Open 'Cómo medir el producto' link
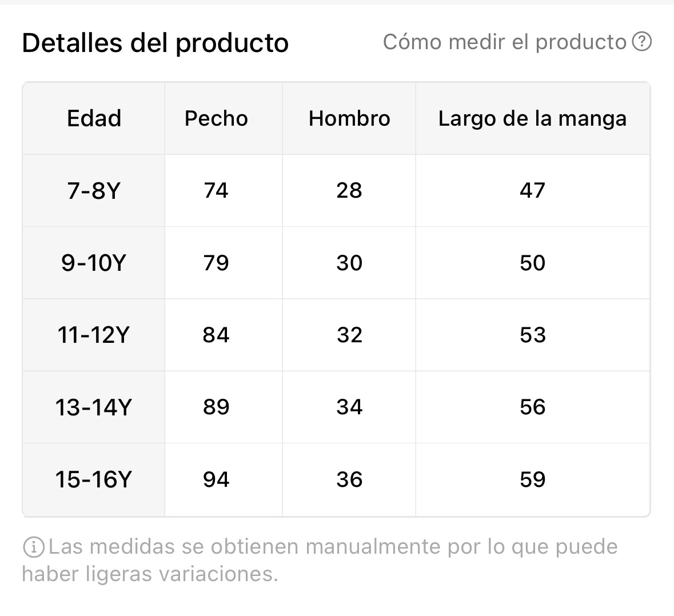Viewport: 674px width, 616px height. (505, 42)
